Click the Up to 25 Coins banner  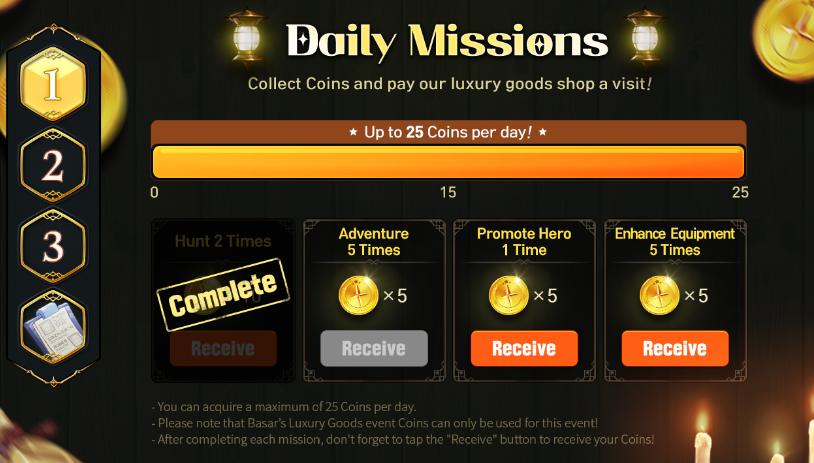point(449,132)
